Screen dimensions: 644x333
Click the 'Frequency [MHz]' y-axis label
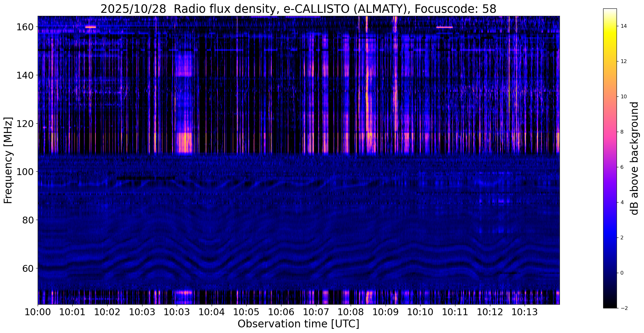(x=8, y=160)
